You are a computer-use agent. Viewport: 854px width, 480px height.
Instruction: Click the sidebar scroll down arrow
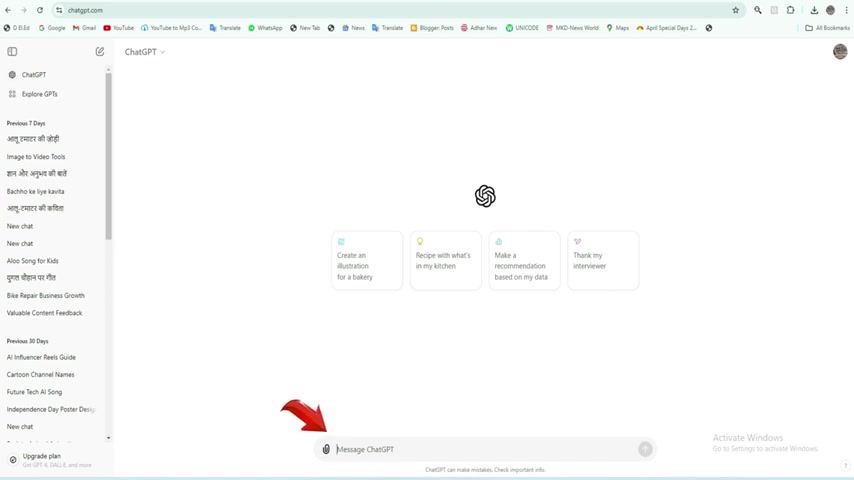(x=108, y=438)
